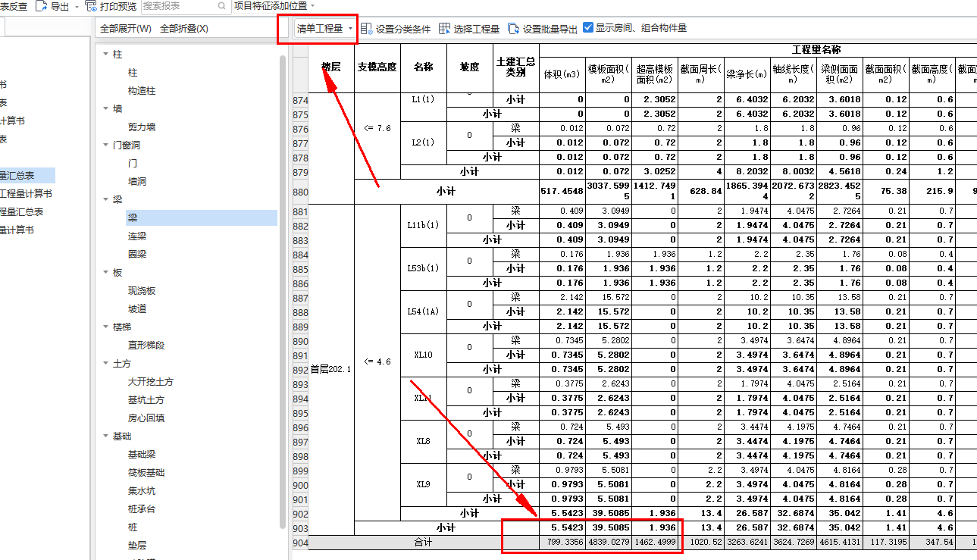Select 剪力墙 in the tree
The height and width of the screenshot is (560, 977).
[x=142, y=127]
